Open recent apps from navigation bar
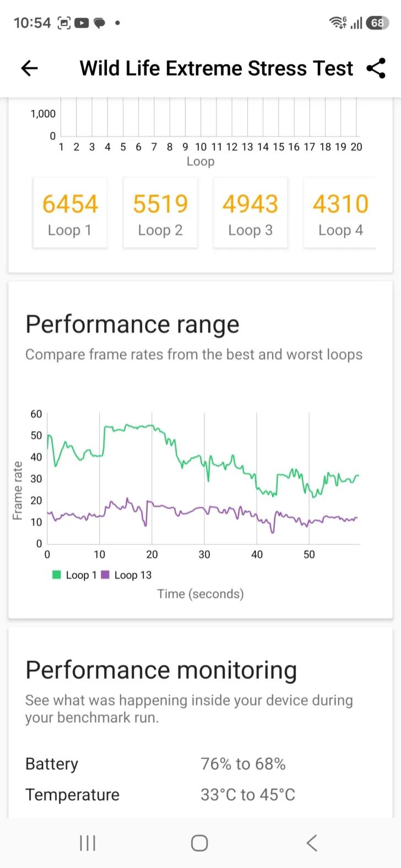The image size is (401, 868). 88,843
